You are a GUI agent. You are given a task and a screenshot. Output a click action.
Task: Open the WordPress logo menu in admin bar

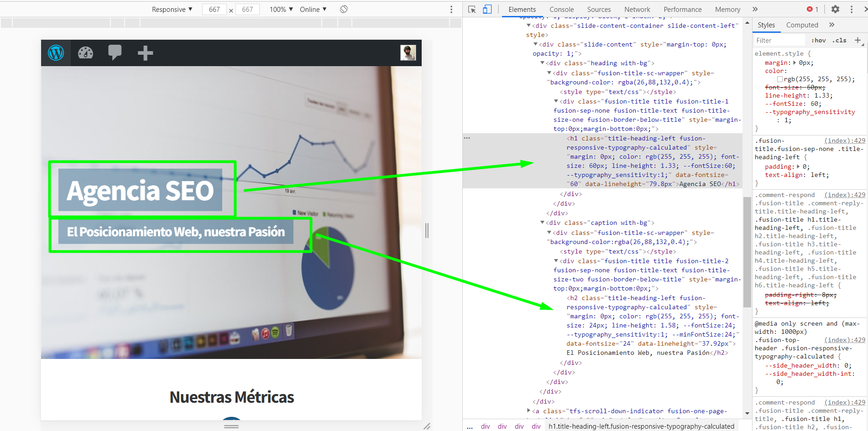click(x=56, y=53)
